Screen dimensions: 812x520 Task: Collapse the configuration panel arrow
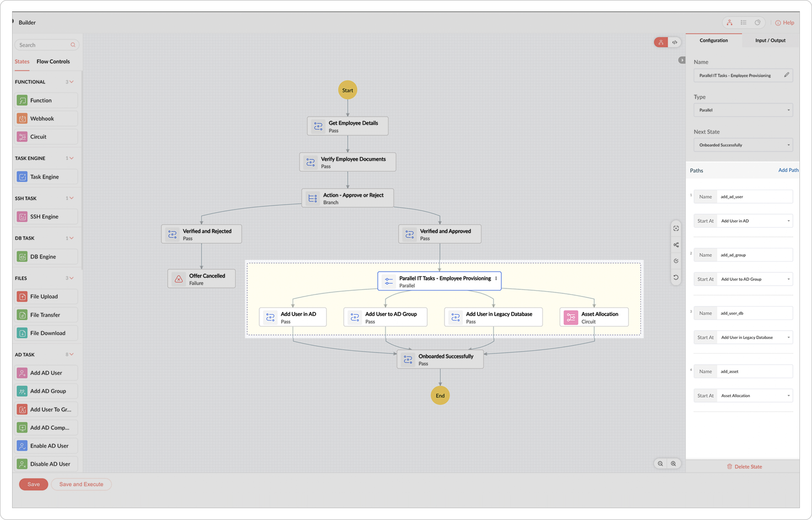(682, 60)
